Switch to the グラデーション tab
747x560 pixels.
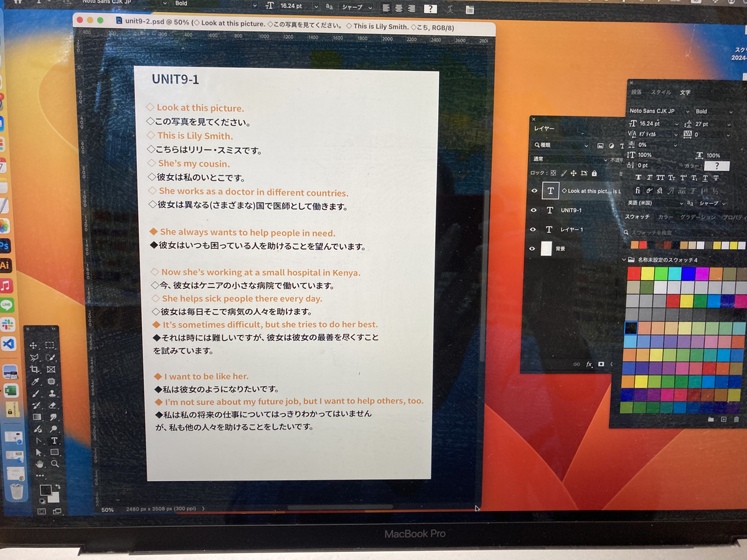click(698, 217)
